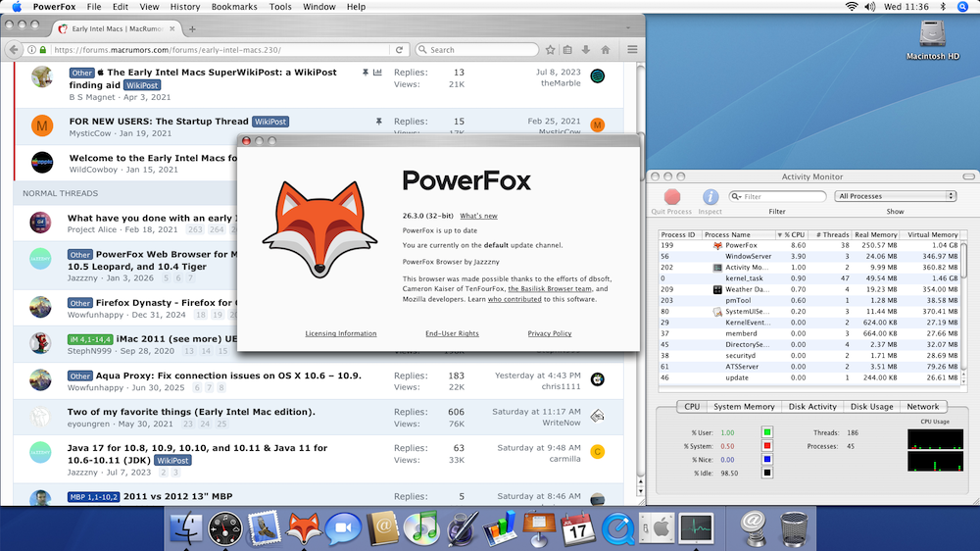Open the File menu
980x551 pixels.
coord(94,7)
